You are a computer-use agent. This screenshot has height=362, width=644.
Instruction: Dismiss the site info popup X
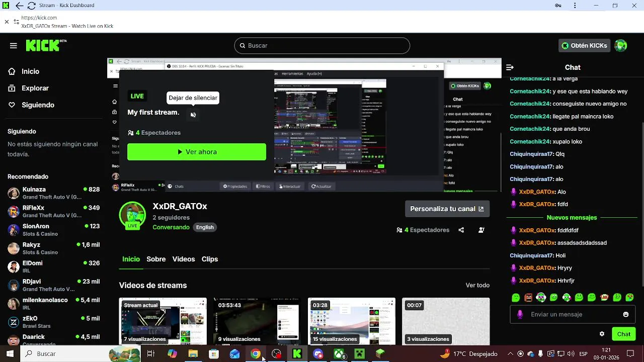point(7,22)
